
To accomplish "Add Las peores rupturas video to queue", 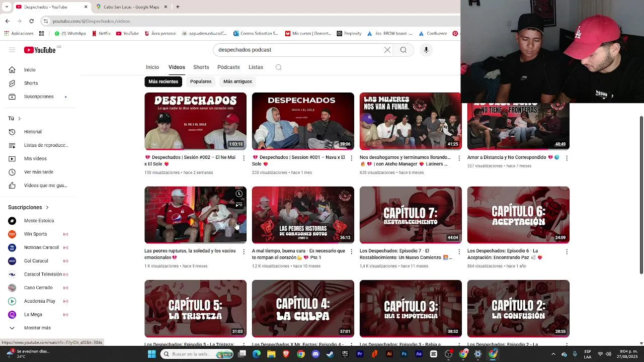I will click(x=239, y=205).
